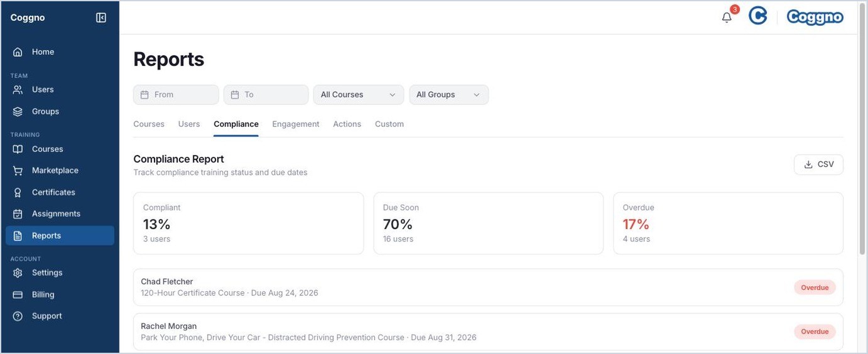Open the Engagement tab
Viewport: 868px width, 354px height.
(x=296, y=124)
